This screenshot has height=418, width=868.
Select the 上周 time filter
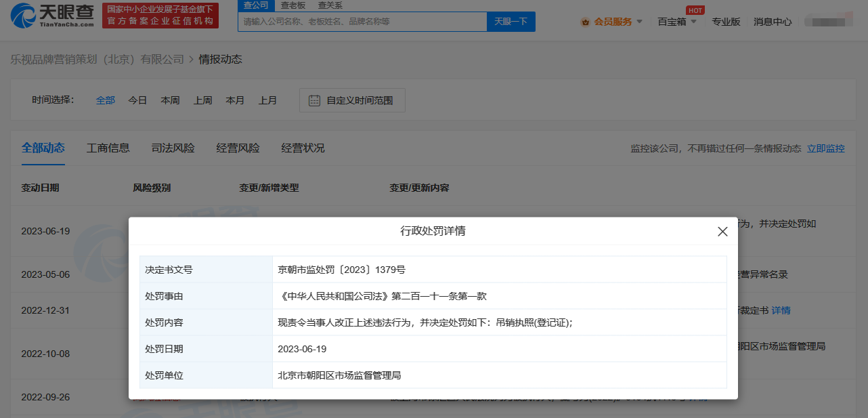tap(203, 100)
